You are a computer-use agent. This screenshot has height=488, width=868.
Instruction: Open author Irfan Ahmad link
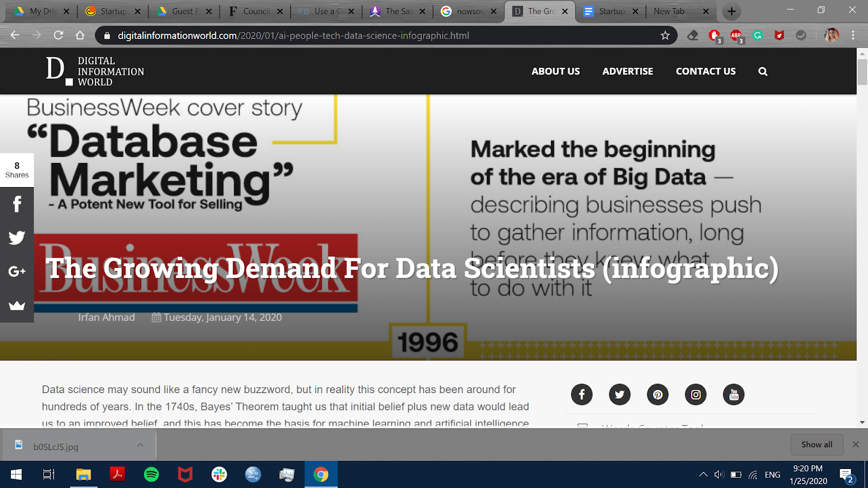point(106,317)
